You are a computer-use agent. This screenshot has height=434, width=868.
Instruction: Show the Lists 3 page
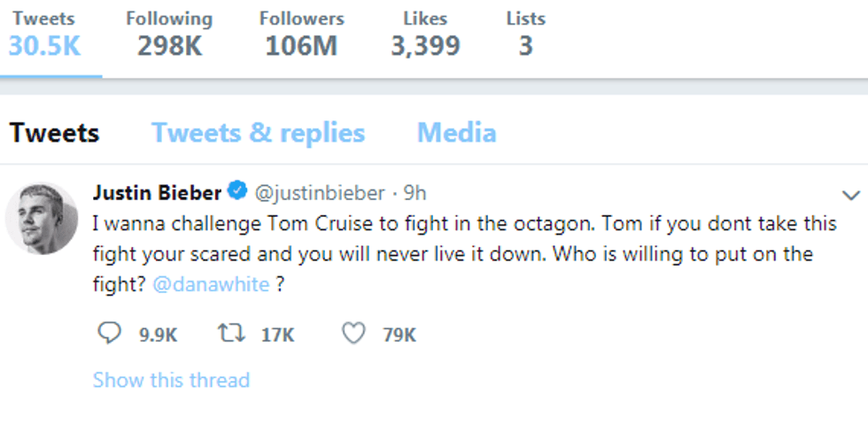pos(525,34)
